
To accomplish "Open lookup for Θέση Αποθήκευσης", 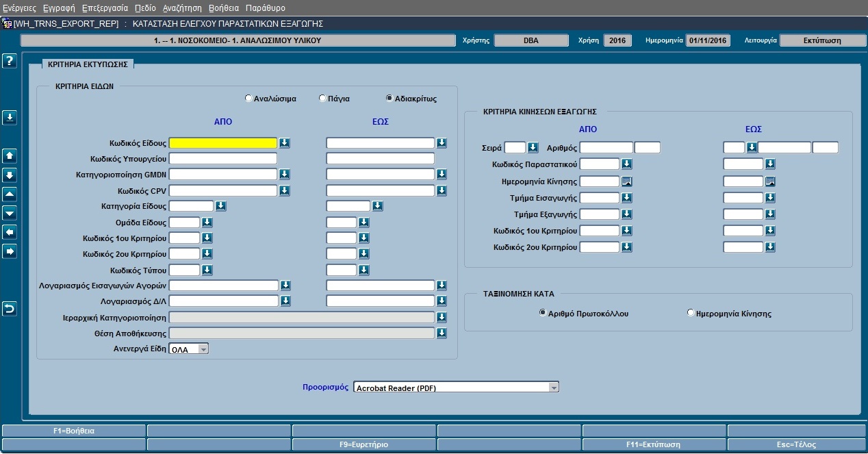I will (442, 333).
